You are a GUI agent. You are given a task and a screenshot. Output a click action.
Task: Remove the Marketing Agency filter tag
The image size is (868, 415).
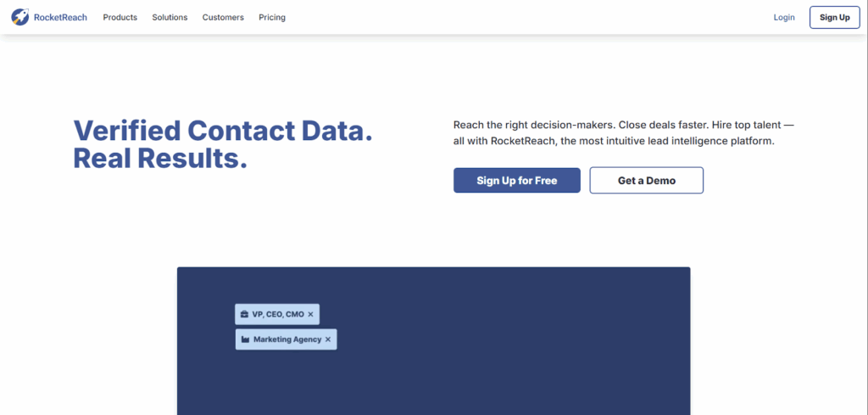click(328, 339)
